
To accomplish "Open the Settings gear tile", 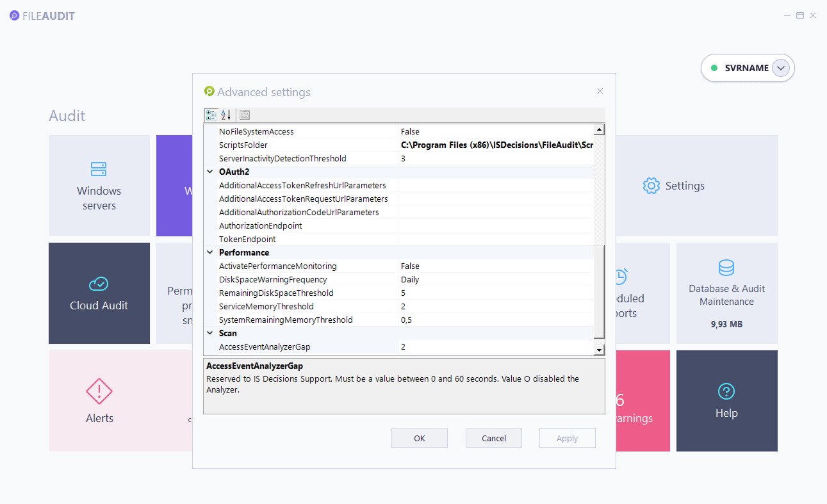I will (x=673, y=186).
